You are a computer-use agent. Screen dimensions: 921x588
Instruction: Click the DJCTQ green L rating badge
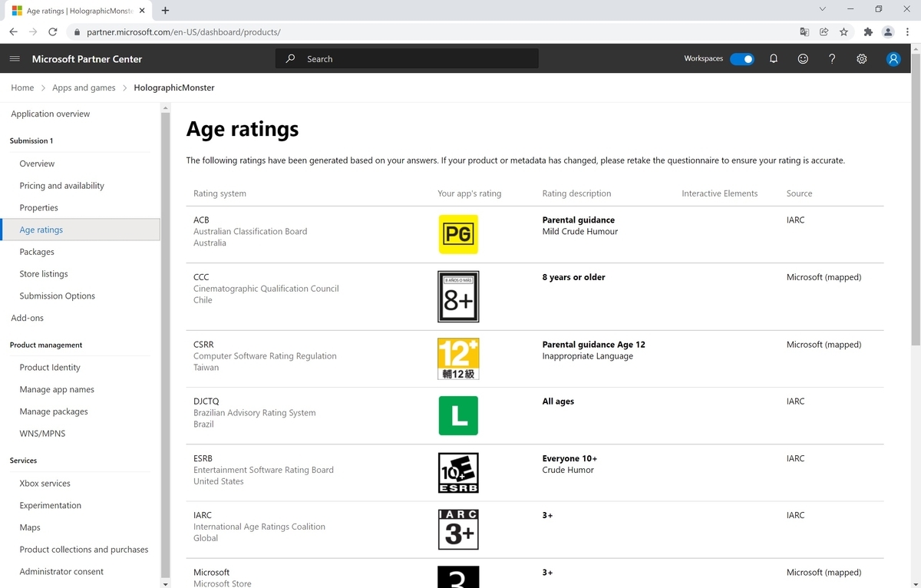(458, 415)
